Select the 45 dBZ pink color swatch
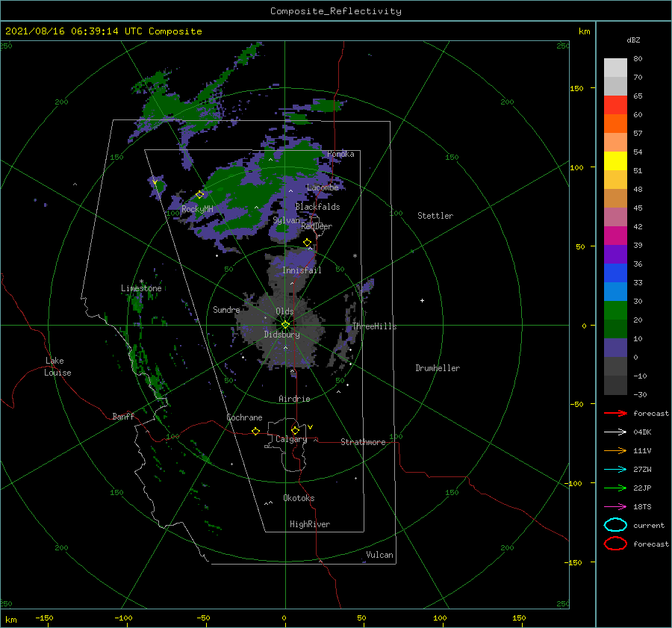The image size is (672, 628). pyautogui.click(x=615, y=217)
